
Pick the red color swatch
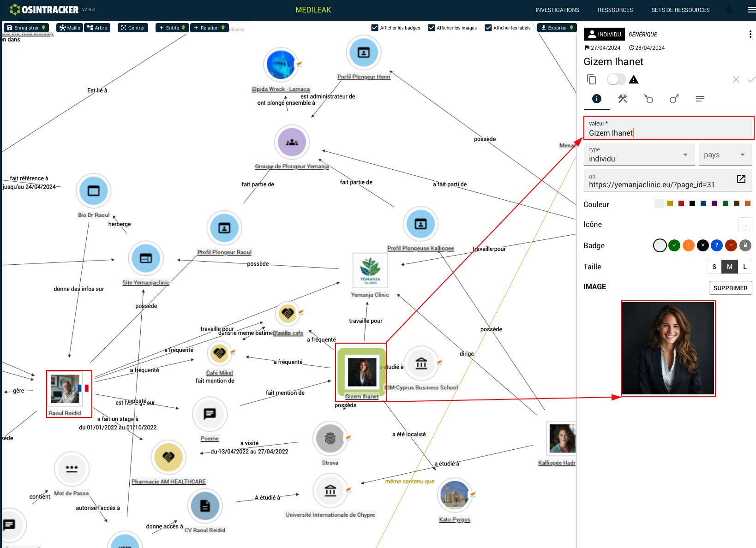pos(681,203)
